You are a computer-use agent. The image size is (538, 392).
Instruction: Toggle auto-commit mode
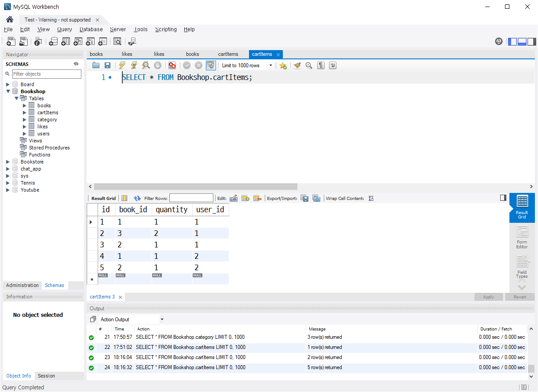pos(211,65)
